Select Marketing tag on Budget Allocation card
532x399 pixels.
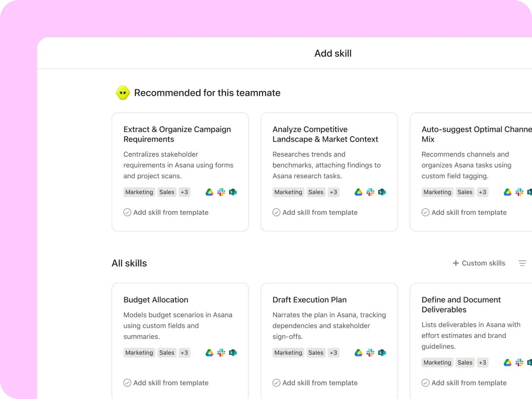pyautogui.click(x=139, y=353)
